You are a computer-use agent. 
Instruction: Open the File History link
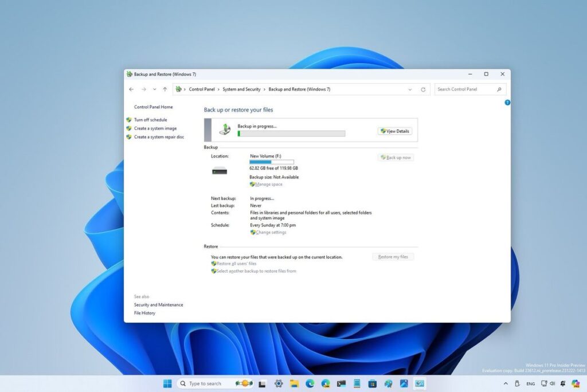click(x=144, y=313)
